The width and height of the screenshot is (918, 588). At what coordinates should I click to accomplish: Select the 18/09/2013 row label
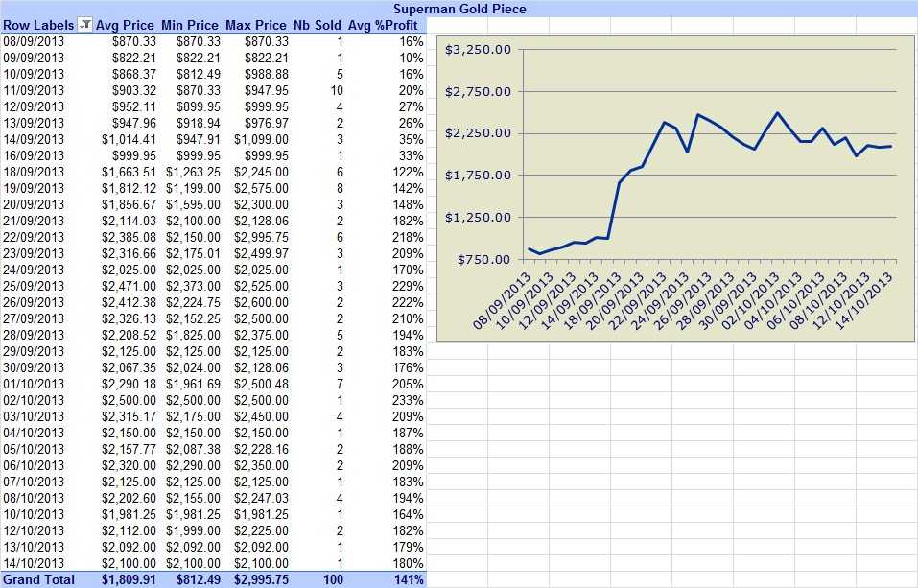(34, 173)
